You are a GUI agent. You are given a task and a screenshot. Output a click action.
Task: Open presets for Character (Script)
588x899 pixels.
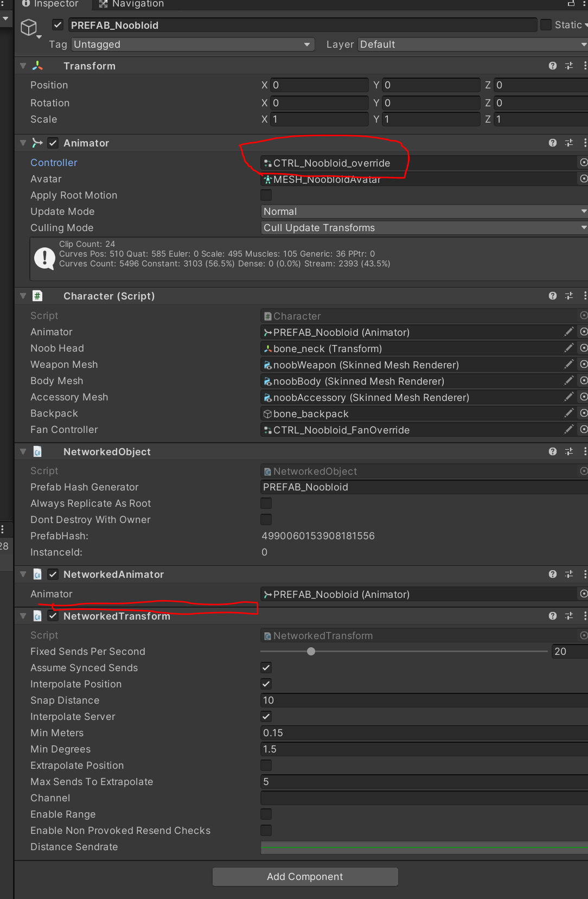tap(569, 296)
